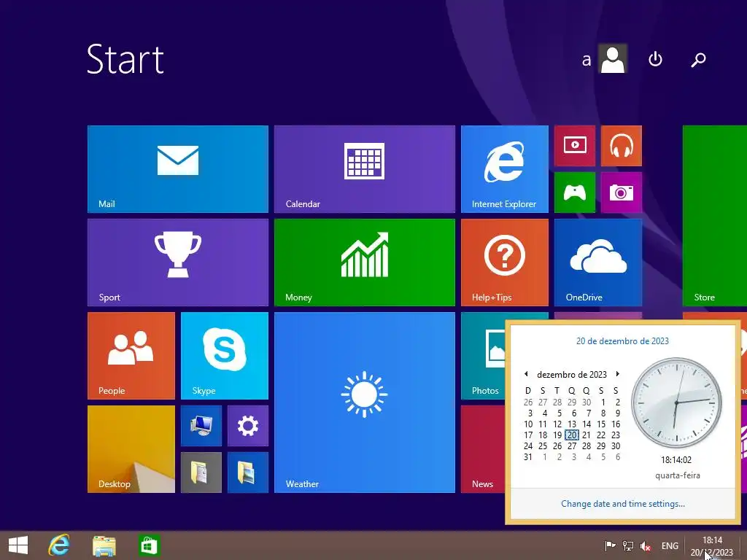Open the Calendar tile
Image resolution: width=747 pixels, height=560 pixels.
[x=365, y=169]
